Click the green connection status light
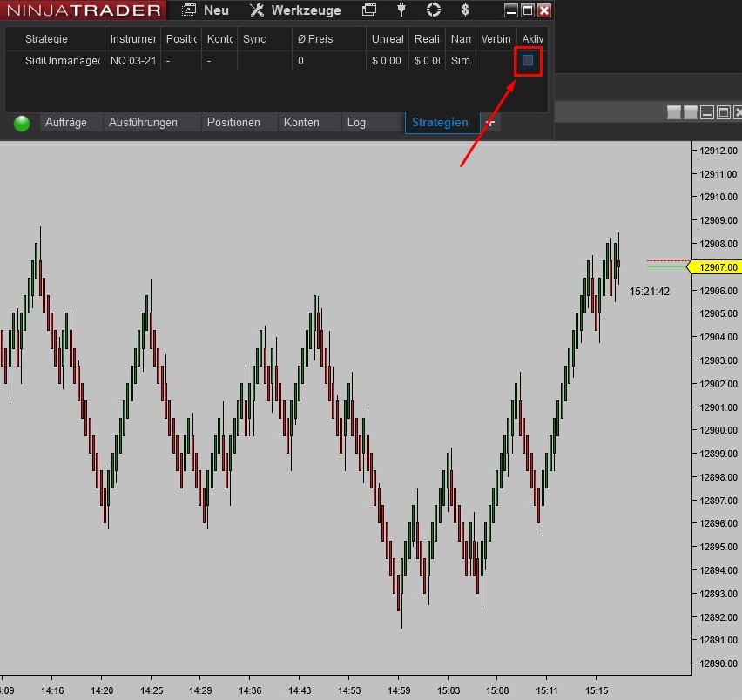742x700 pixels. (x=22, y=124)
